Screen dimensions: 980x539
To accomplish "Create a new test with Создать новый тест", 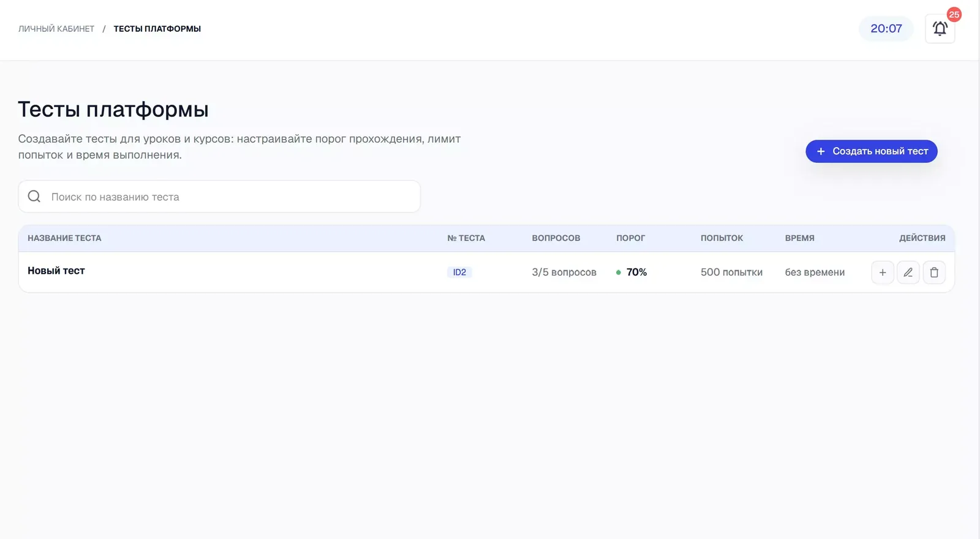I will click(x=871, y=151).
